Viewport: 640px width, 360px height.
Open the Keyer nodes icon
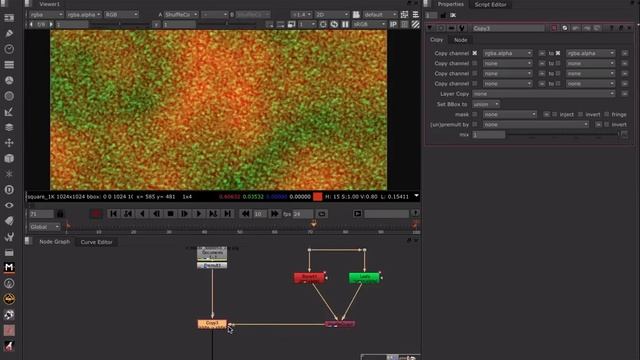point(9,112)
